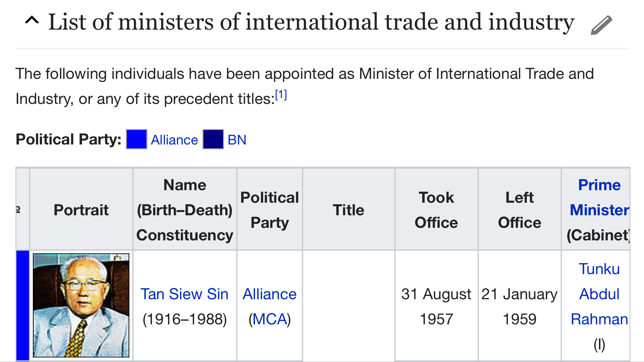Click the Left Office column header
Image resolution: width=644 pixels, height=362 pixels.
519,210
